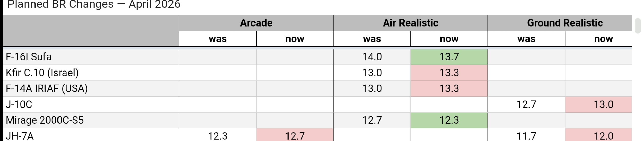
Task: Click the Mirage 2000C-S5 row label
Action: point(45,120)
